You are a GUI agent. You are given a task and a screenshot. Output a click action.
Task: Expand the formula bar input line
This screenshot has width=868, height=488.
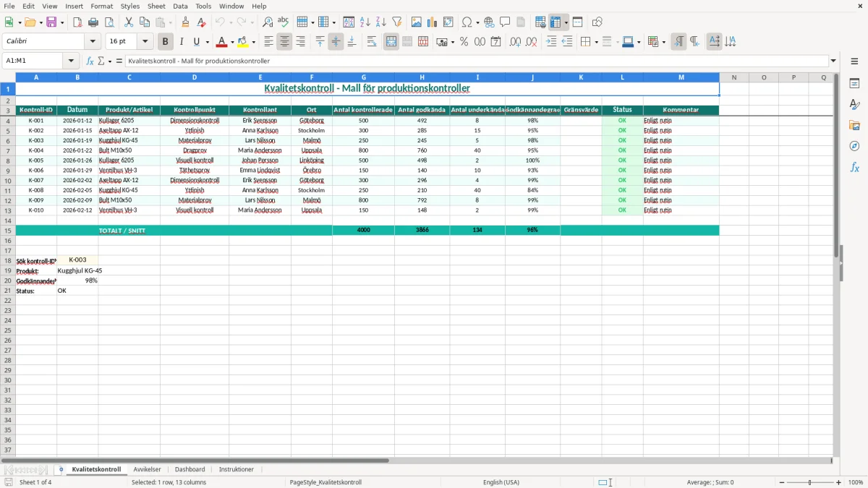pos(833,61)
